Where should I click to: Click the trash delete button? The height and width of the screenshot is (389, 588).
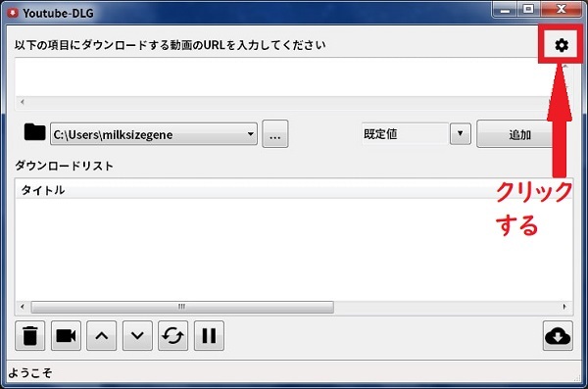pos(30,335)
